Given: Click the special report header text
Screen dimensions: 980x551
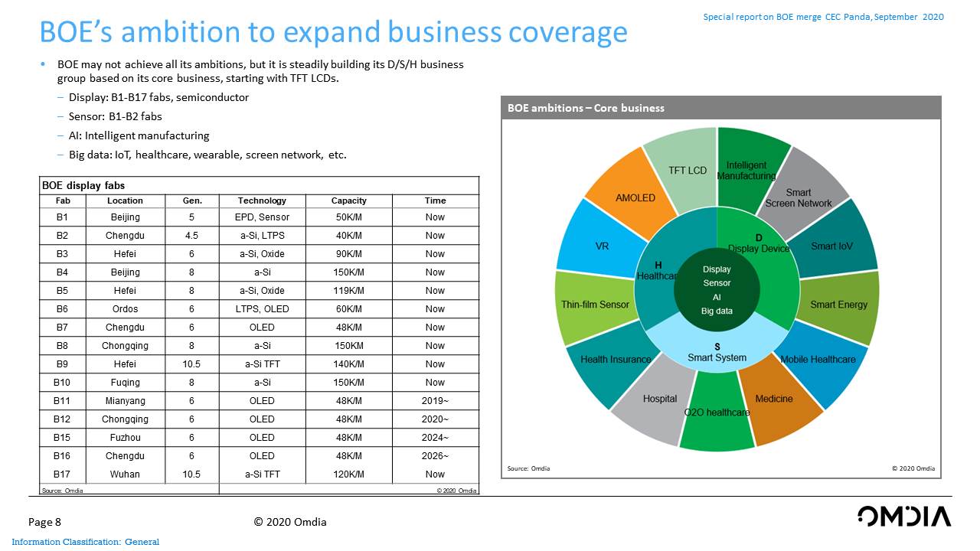Looking at the screenshot, I should coord(823,17).
